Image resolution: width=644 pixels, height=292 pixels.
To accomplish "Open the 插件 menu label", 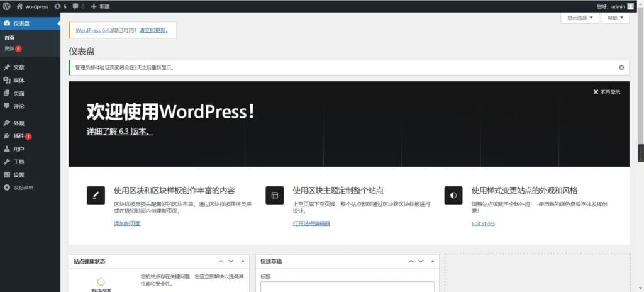I will tap(19, 136).
